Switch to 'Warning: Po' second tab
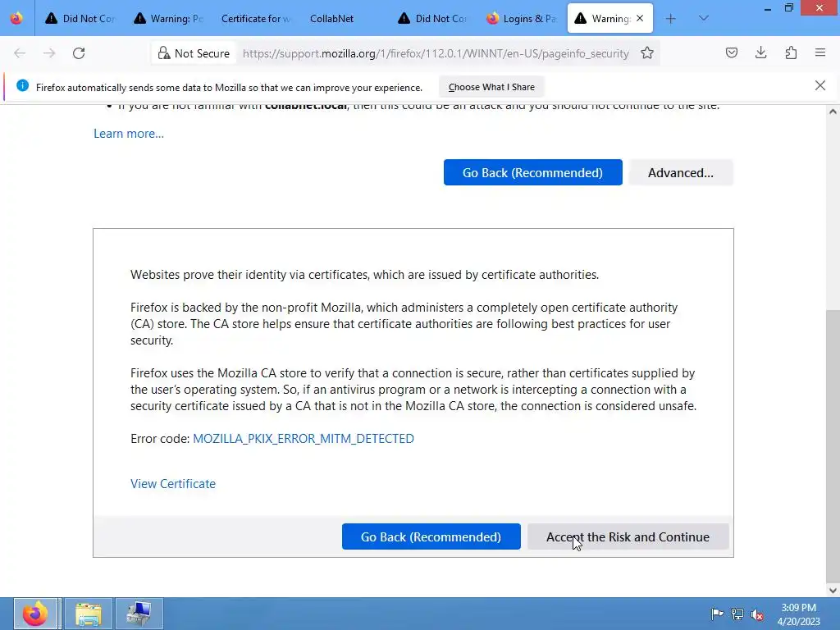Image resolution: width=840 pixels, height=630 pixels. pyautogui.click(x=168, y=19)
